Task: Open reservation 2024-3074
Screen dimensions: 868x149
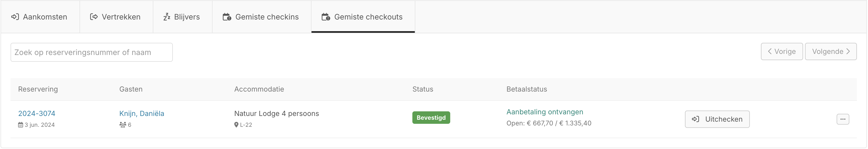Action: click(x=37, y=114)
